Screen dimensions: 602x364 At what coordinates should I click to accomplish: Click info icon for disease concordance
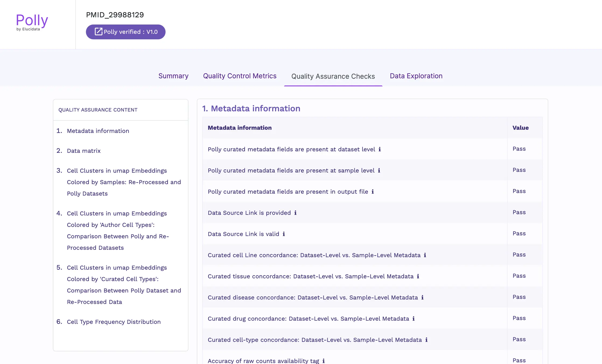(x=422, y=297)
